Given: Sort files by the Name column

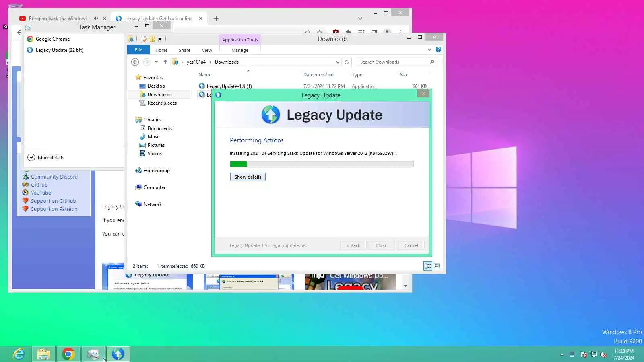Looking at the screenshot, I should [205, 75].
